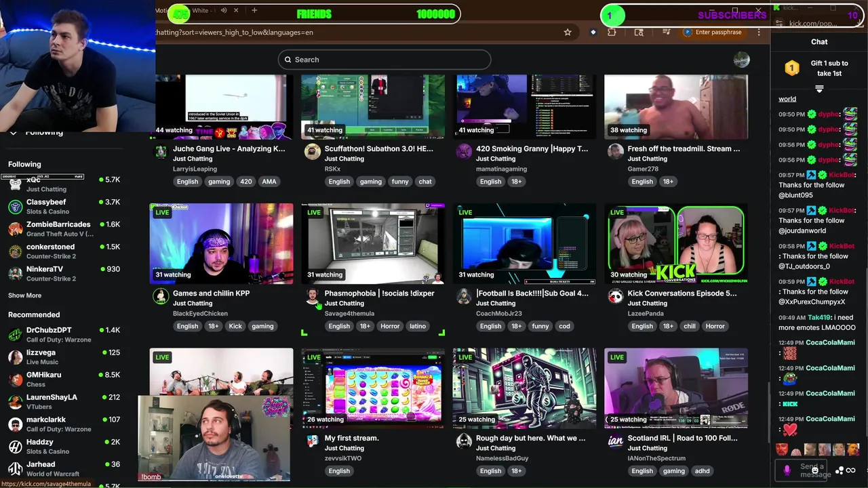Screen dimensions: 868x488
Task: Select the 420 tag under Juche Gang
Action: click(x=246, y=182)
